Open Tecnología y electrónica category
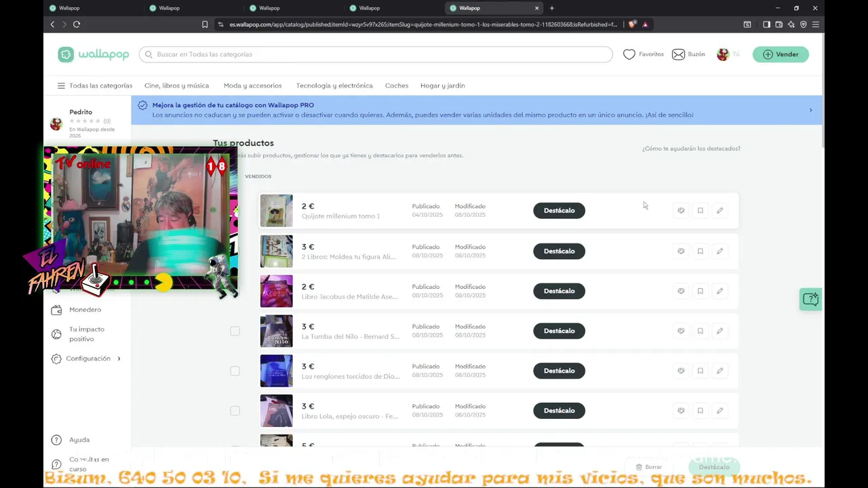Screen dimensions: 868x488 point(334,86)
